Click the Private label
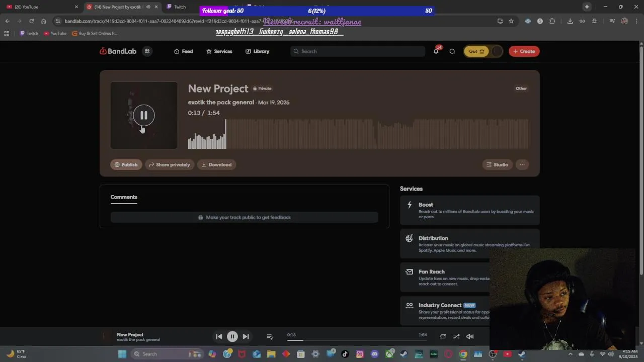 pyautogui.click(x=262, y=88)
